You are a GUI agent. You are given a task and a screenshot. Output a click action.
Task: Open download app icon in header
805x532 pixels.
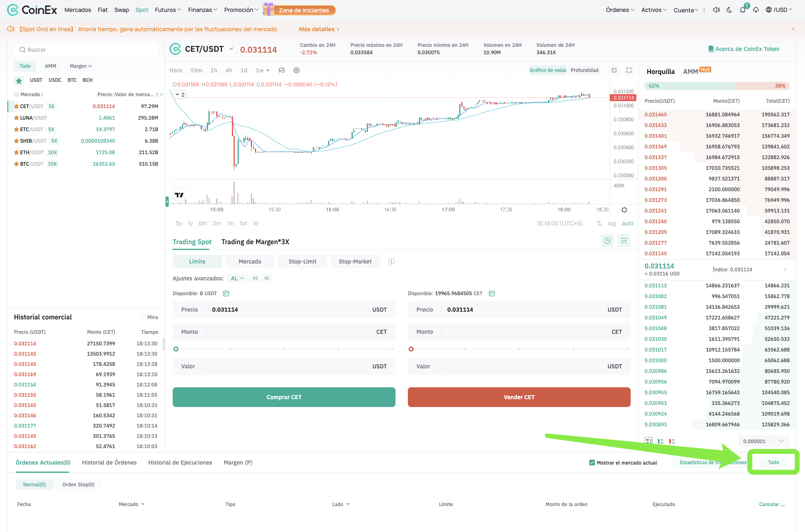click(x=756, y=10)
